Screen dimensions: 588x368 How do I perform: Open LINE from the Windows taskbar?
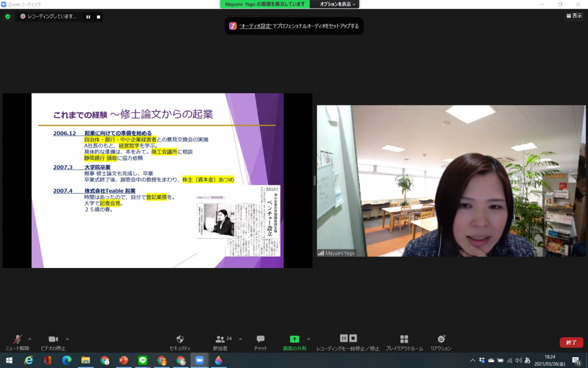pyautogui.click(x=142, y=361)
